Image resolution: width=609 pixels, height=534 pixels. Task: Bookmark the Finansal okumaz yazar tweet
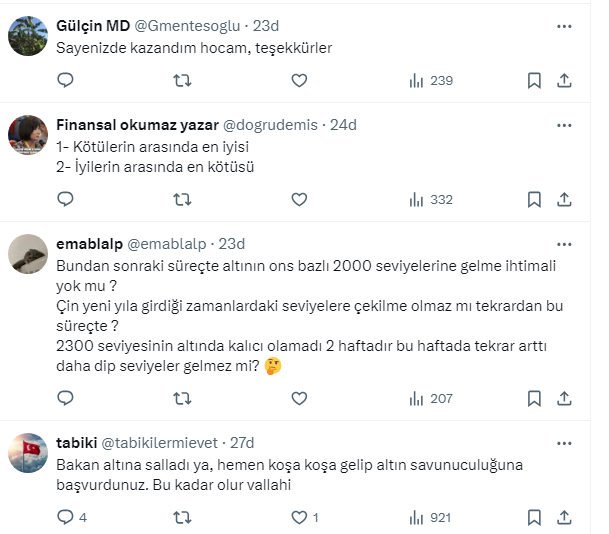point(534,200)
